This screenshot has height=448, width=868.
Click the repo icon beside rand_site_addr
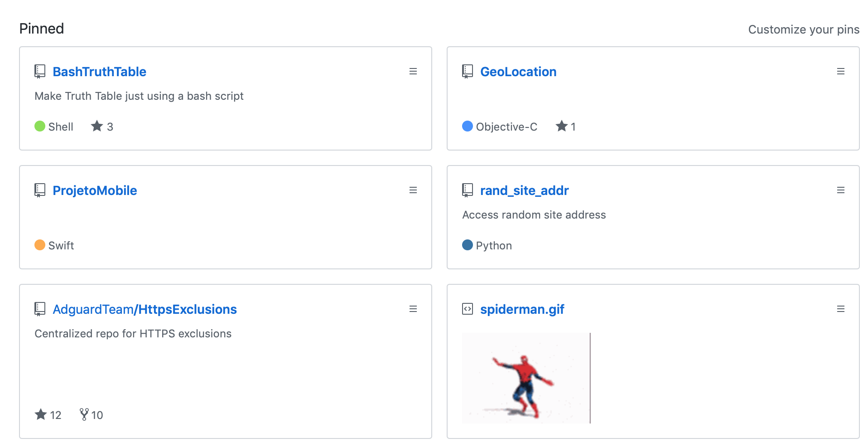click(x=468, y=190)
